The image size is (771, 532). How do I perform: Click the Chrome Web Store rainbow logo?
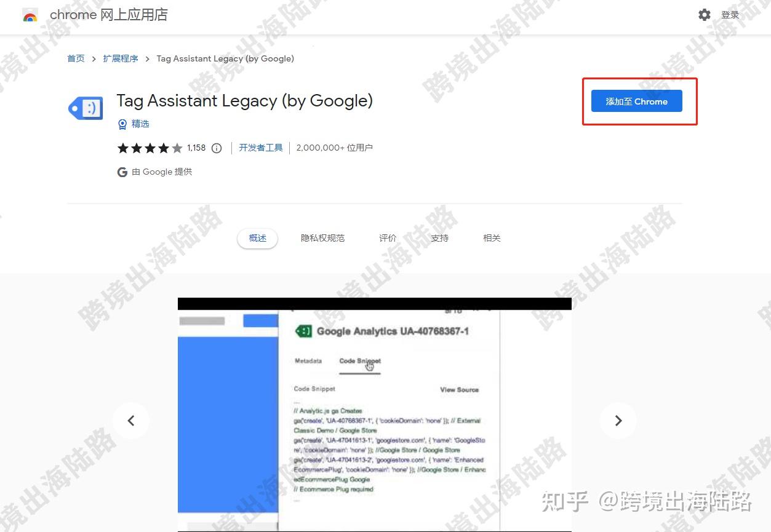[x=30, y=16]
